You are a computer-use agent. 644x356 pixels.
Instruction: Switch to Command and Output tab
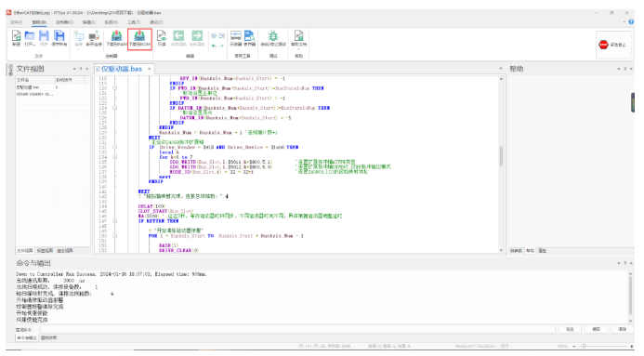coord(27,338)
